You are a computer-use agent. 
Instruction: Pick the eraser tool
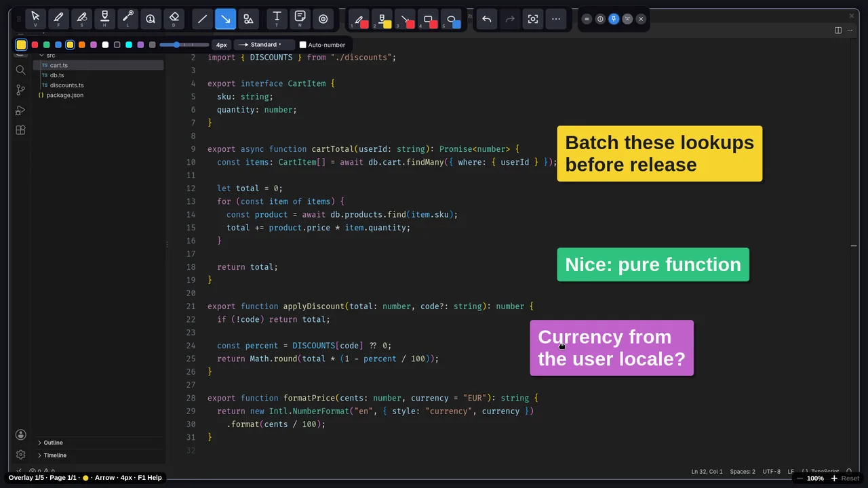pos(174,19)
